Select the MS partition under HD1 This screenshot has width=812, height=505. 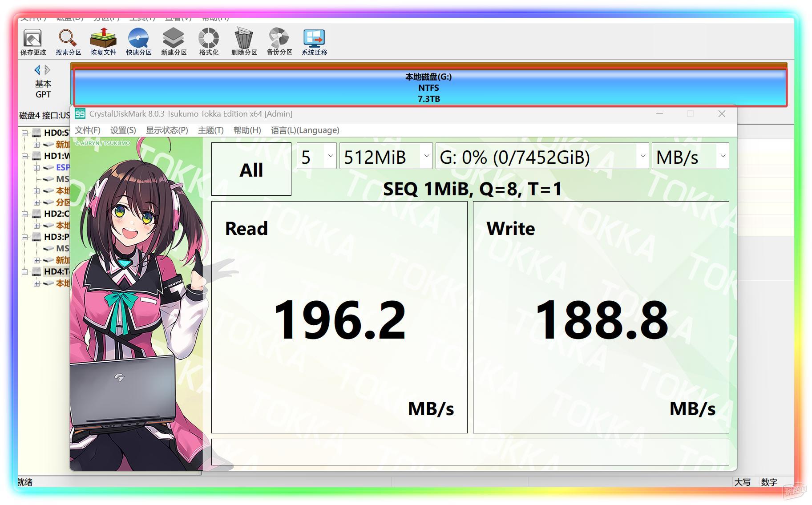pos(62,179)
